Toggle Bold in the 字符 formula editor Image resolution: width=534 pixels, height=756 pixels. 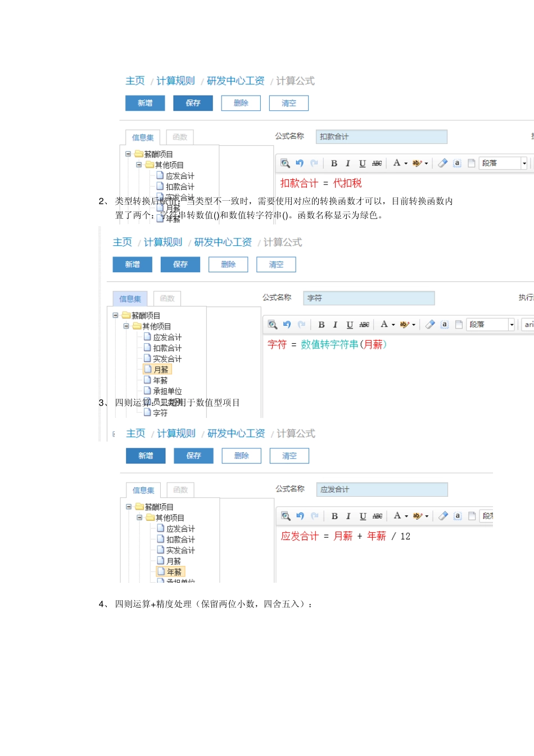[x=322, y=325]
